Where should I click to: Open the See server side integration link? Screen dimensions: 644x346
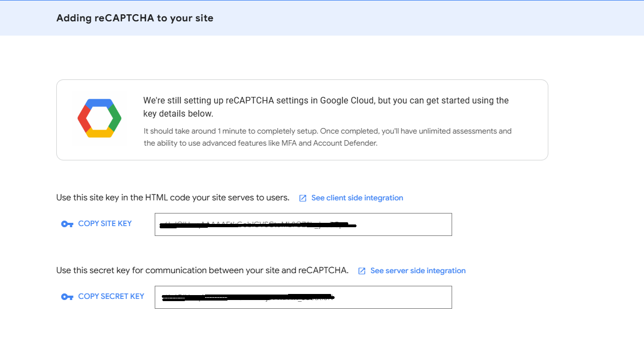pos(418,270)
